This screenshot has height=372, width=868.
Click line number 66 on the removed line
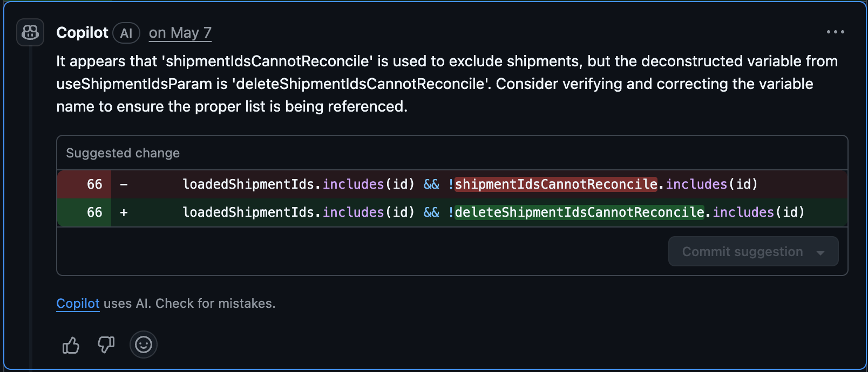coord(94,184)
